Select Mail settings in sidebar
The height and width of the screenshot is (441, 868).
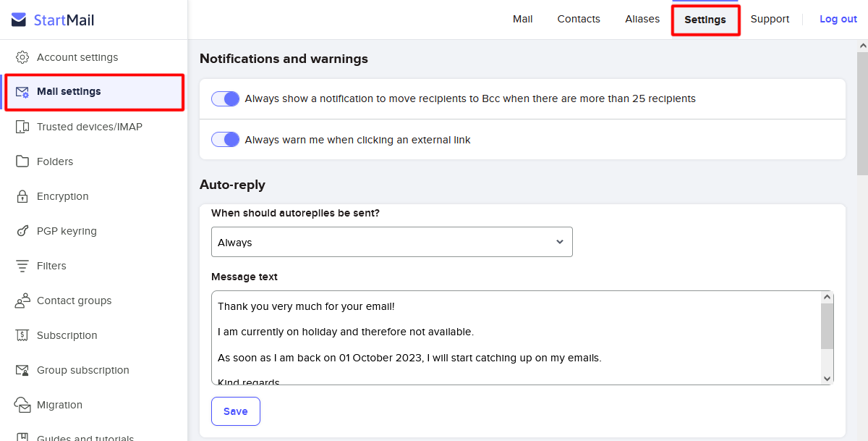(94, 92)
